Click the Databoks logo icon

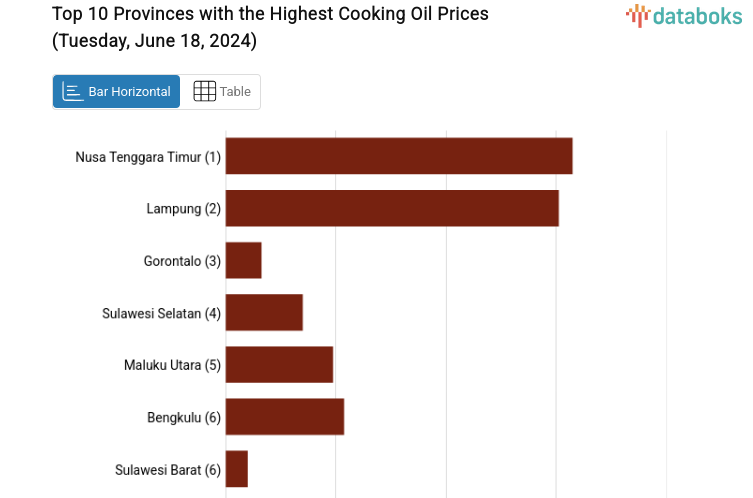[x=637, y=15]
